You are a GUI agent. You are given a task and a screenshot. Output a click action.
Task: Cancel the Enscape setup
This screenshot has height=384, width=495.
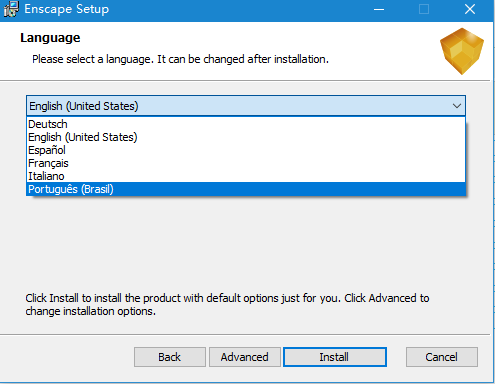point(442,357)
